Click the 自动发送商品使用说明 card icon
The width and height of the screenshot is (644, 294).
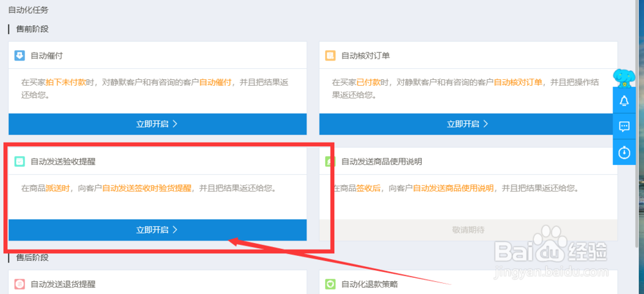330,162
